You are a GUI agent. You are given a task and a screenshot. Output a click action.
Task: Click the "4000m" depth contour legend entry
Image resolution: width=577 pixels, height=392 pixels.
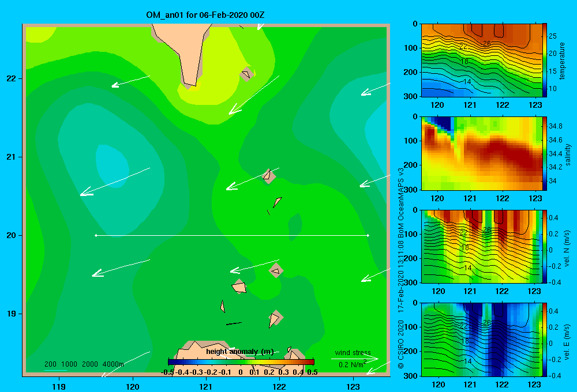[113, 364]
